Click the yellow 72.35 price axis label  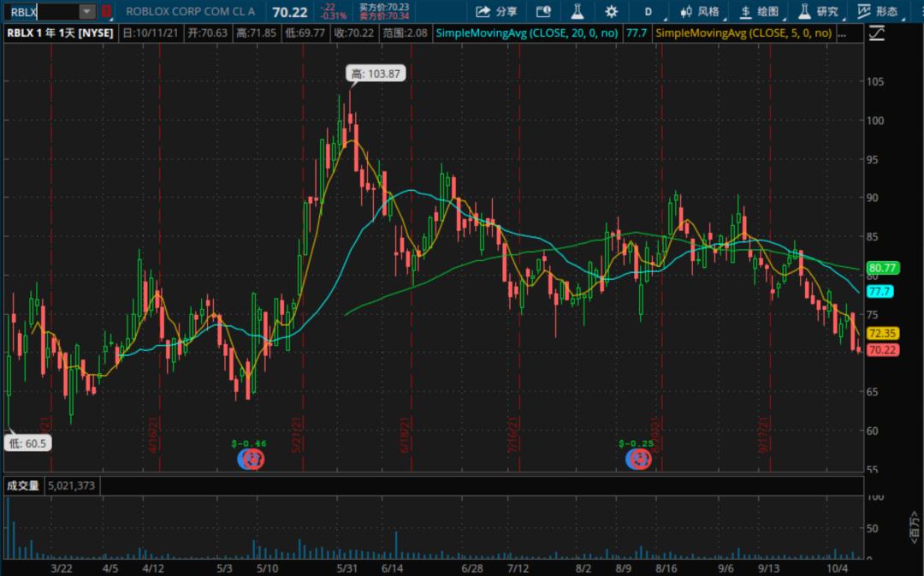click(882, 334)
